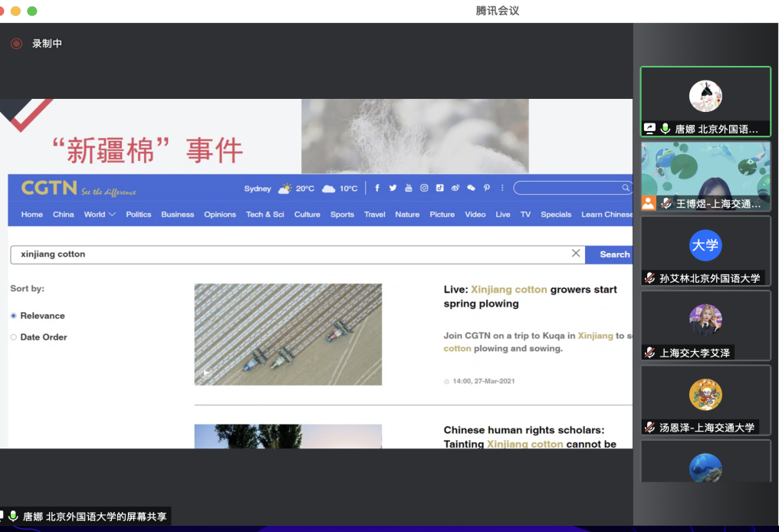Click the muted mic icon beside 孙艾林北京外国语大学
779x532 pixels.
(650, 278)
